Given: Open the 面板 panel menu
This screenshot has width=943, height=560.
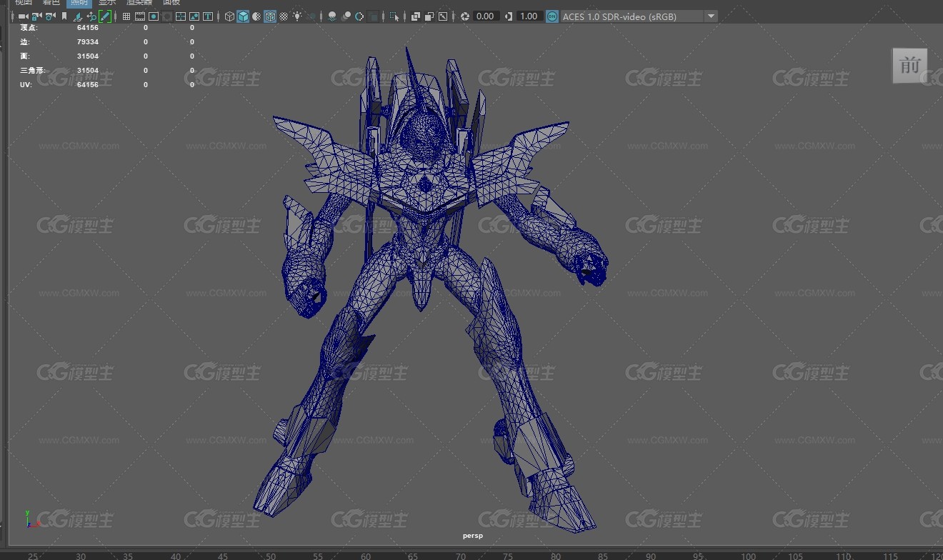Looking at the screenshot, I should point(171,3).
